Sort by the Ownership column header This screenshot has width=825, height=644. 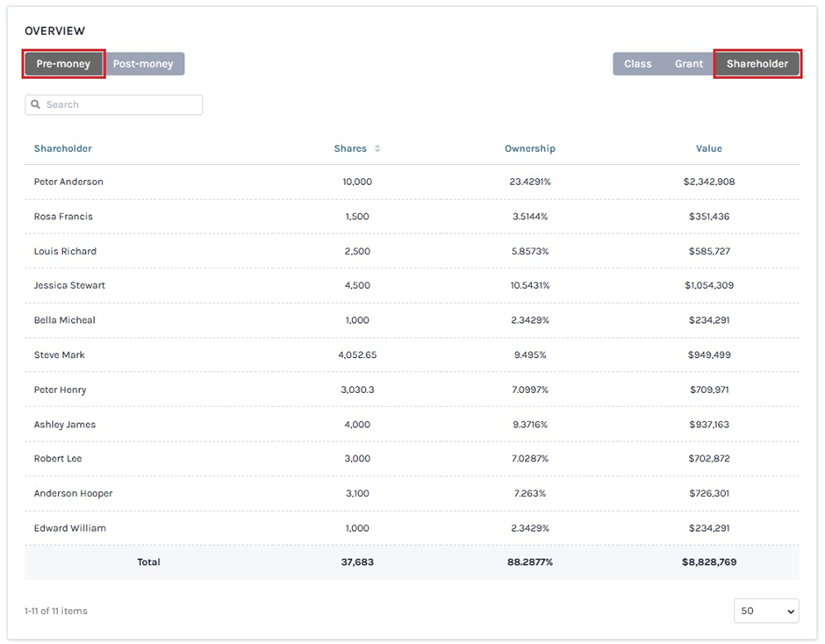[529, 149]
